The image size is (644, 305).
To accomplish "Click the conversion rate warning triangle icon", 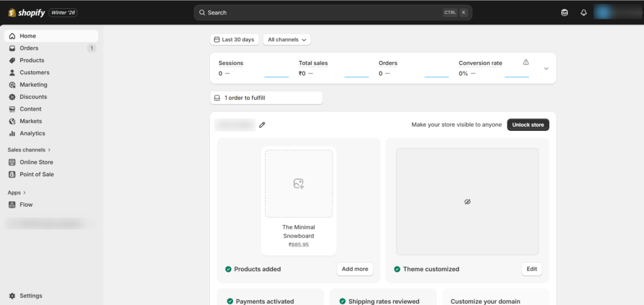I will [x=526, y=62].
